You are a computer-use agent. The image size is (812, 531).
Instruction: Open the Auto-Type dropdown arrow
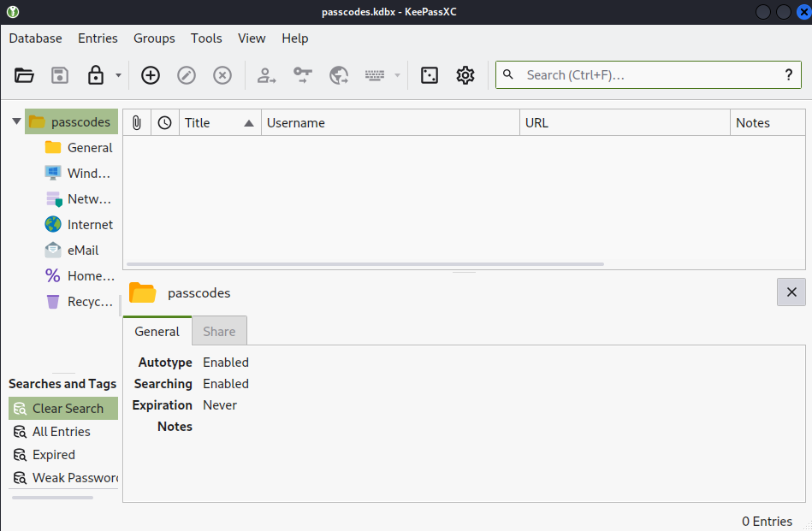point(397,75)
